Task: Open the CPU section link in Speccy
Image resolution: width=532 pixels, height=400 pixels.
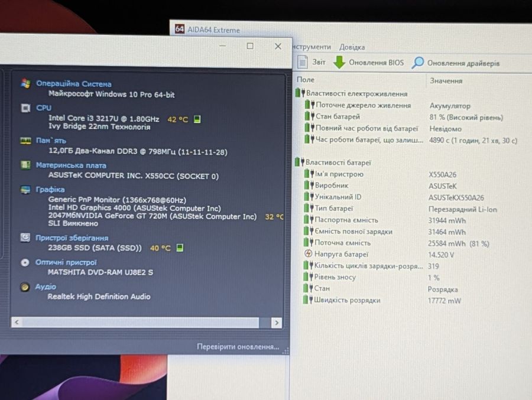Action: [44, 108]
